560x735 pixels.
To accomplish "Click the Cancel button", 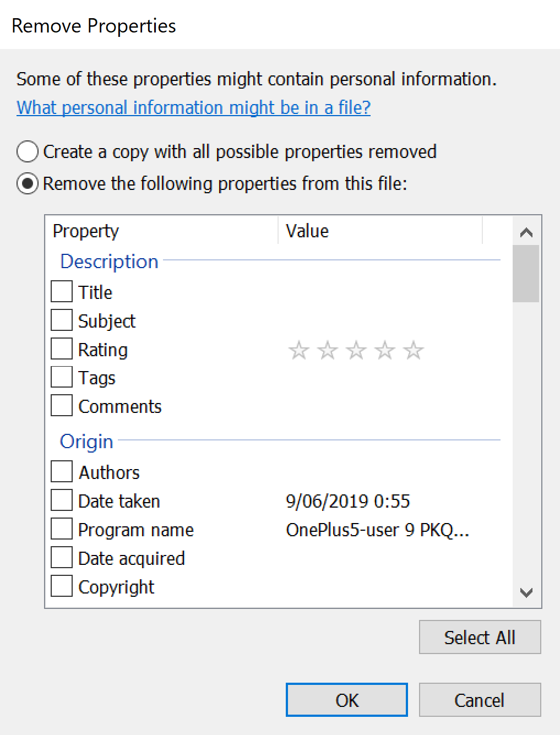I will [x=480, y=700].
